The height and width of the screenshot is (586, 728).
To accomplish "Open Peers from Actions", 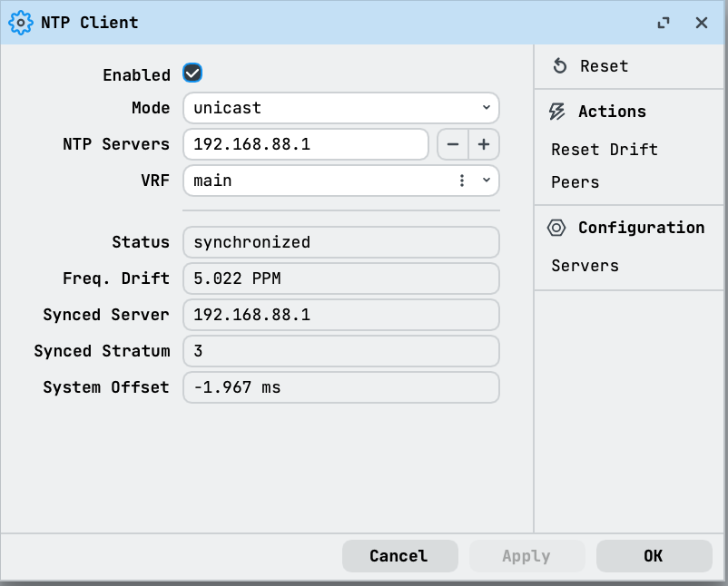I will 575,182.
